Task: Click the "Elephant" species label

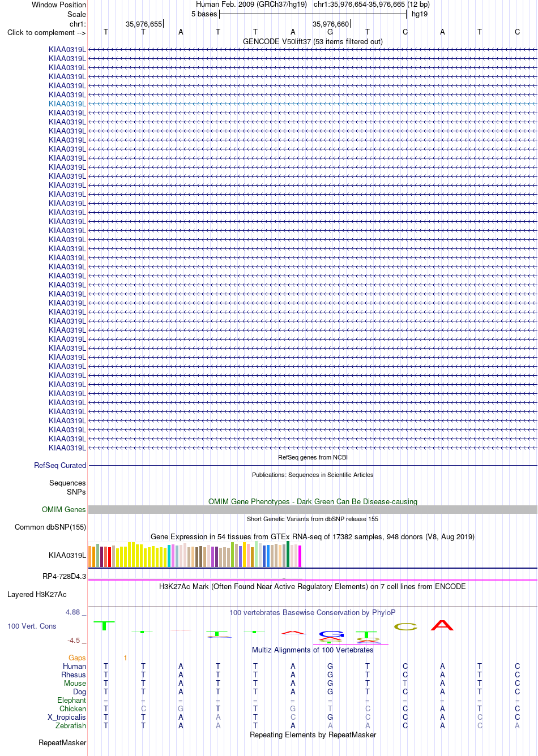Action: click(71, 700)
